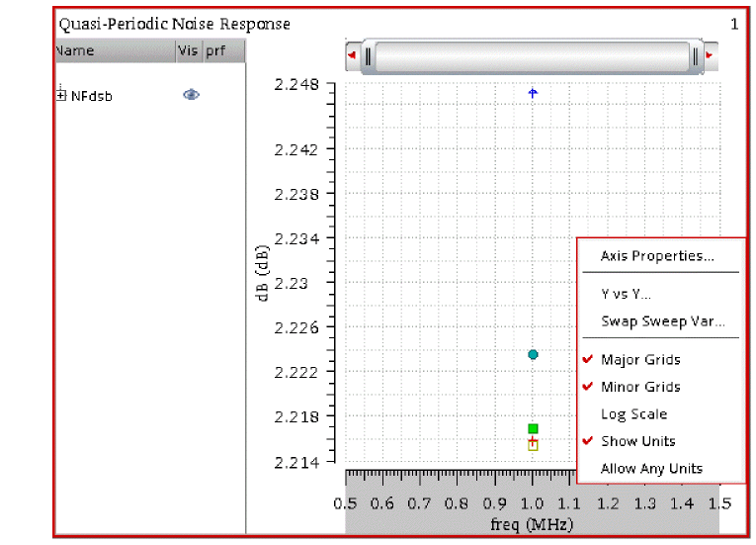Click the 2.242 y-axis value

coord(296,150)
